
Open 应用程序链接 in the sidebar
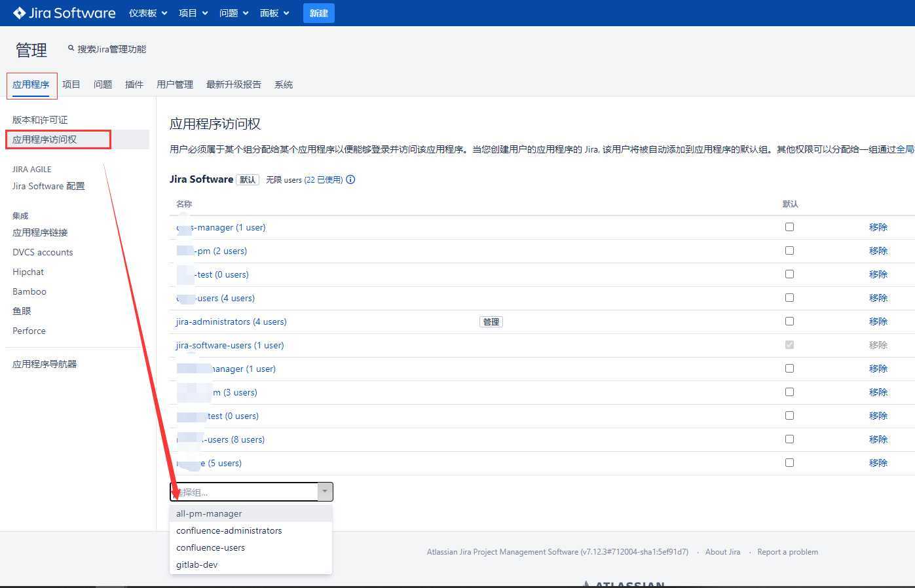[x=40, y=232]
